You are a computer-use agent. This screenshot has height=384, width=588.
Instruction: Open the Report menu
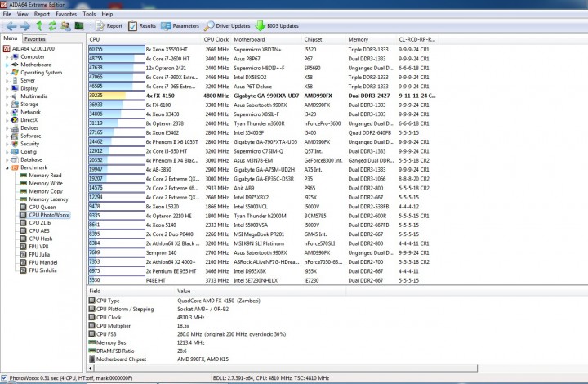42,14
